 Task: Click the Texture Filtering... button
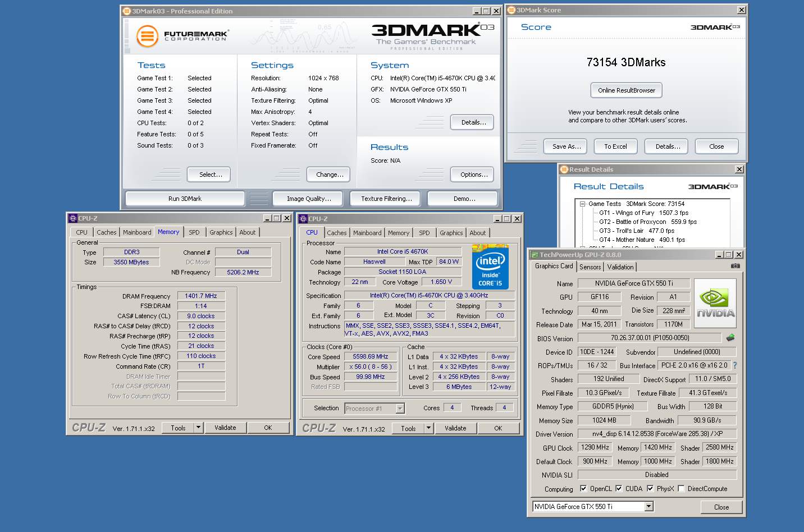pos(386,199)
